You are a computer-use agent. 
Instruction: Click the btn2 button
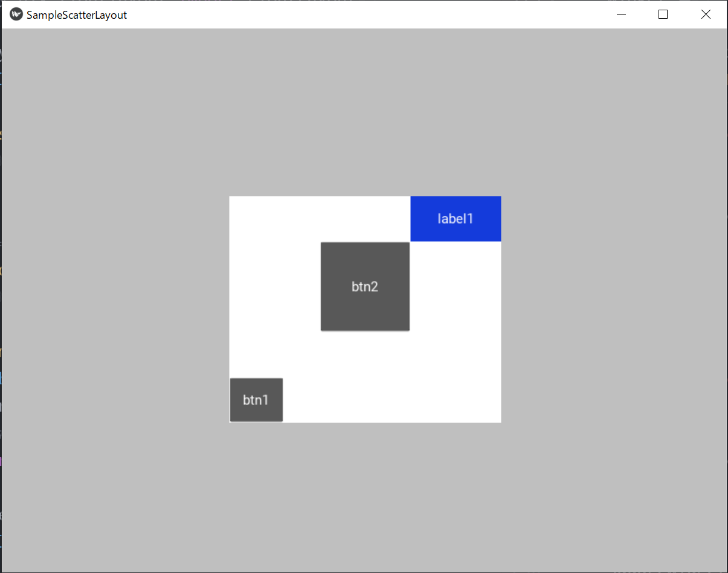pyautogui.click(x=365, y=286)
